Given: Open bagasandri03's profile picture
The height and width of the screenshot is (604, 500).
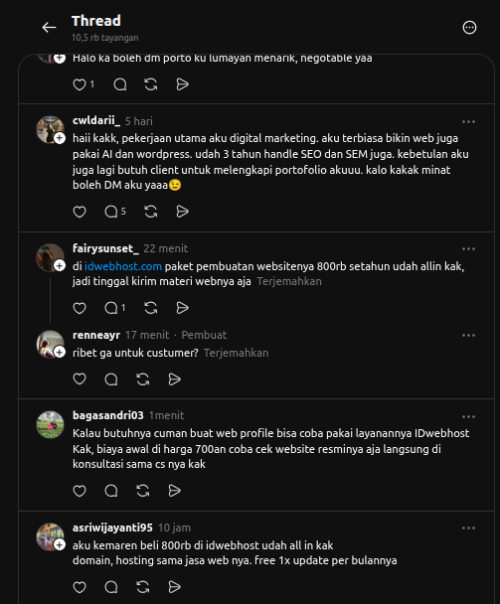Looking at the screenshot, I should [x=50, y=425].
